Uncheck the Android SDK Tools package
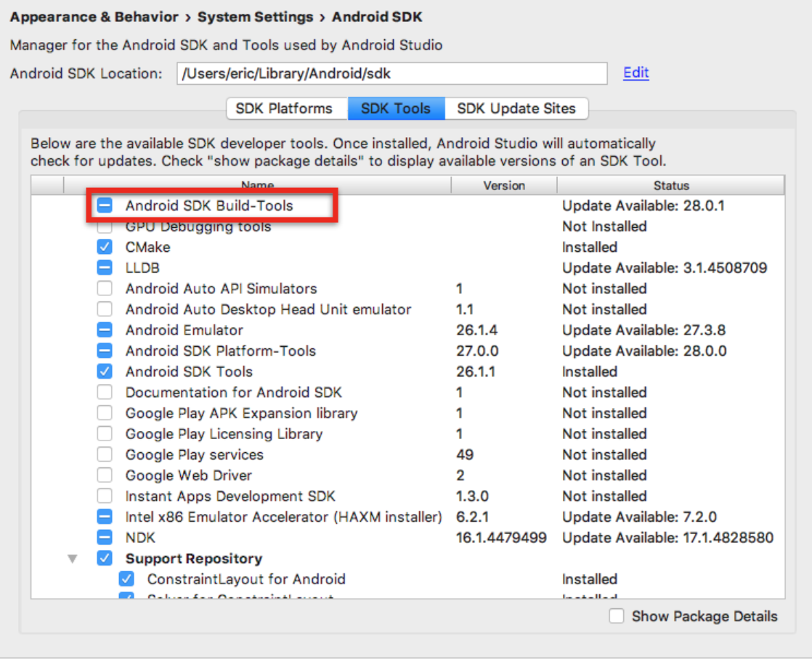This screenshot has width=812, height=659. click(104, 372)
